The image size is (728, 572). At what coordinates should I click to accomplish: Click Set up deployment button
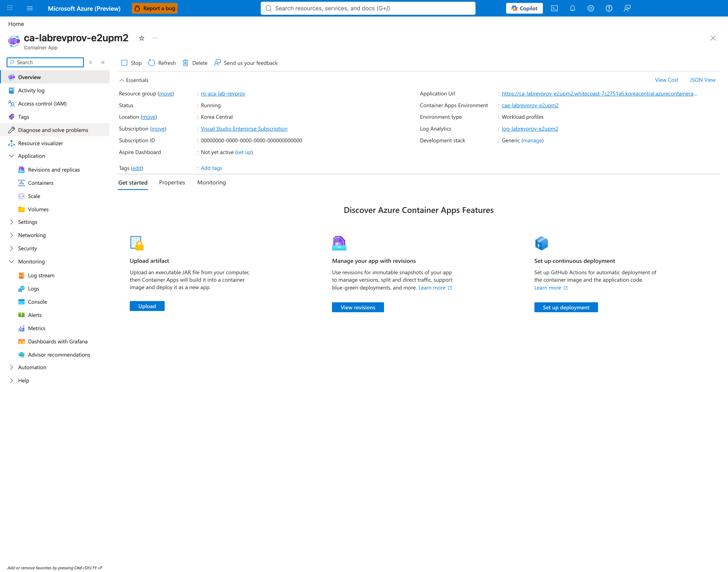[x=566, y=307]
